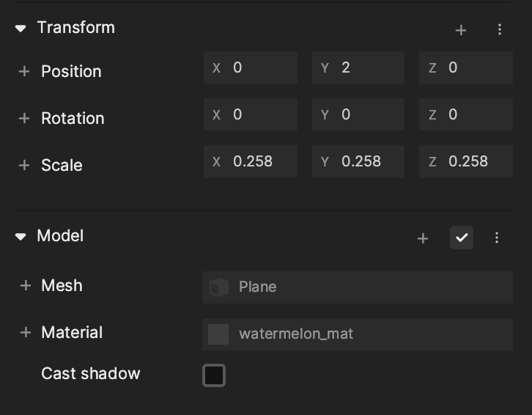Toggle the Model component enabled checkmark

[x=462, y=238]
